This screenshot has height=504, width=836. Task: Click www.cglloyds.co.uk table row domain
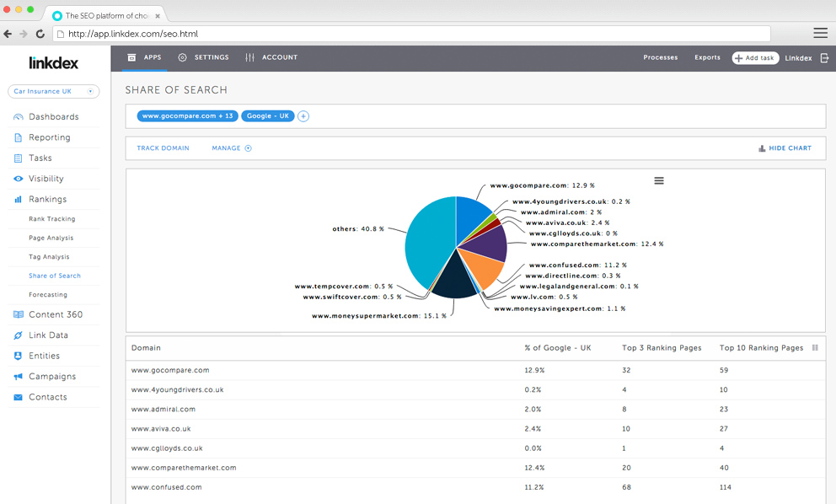(x=167, y=448)
